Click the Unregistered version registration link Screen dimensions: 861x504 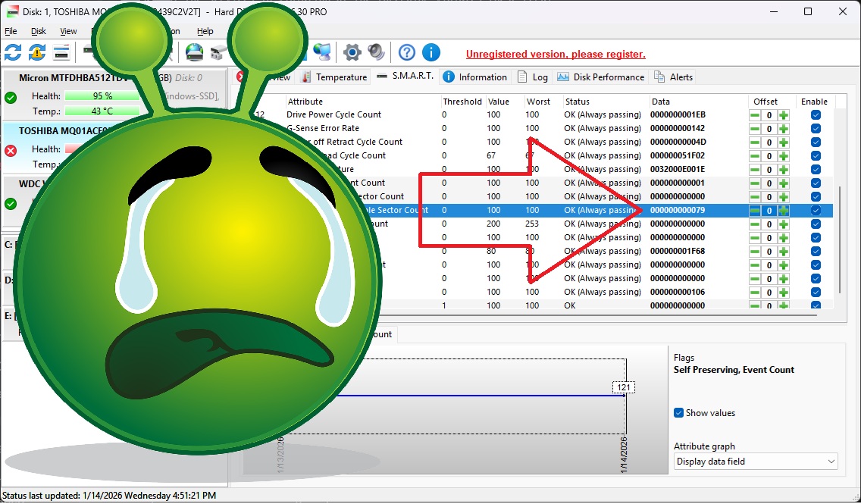[556, 55]
